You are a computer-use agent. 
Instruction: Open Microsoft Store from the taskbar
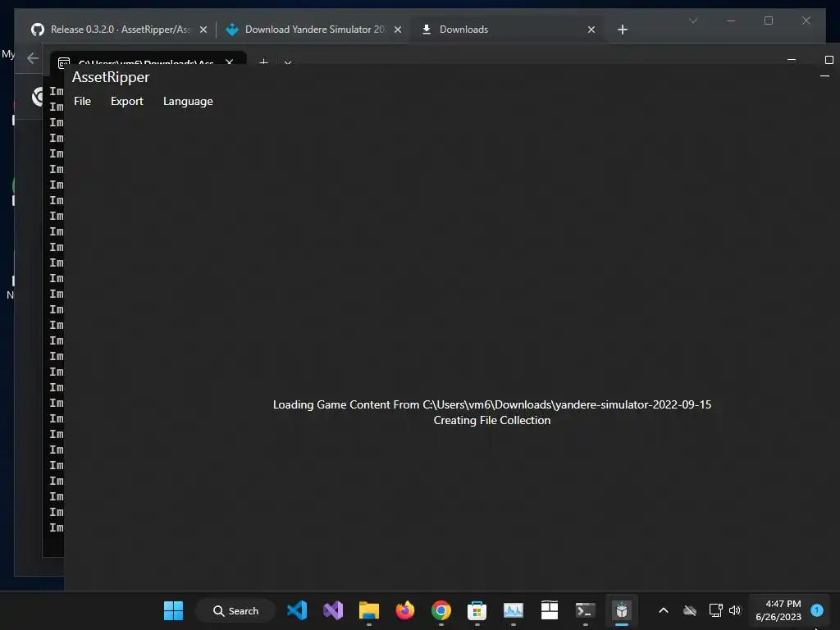[x=477, y=610]
